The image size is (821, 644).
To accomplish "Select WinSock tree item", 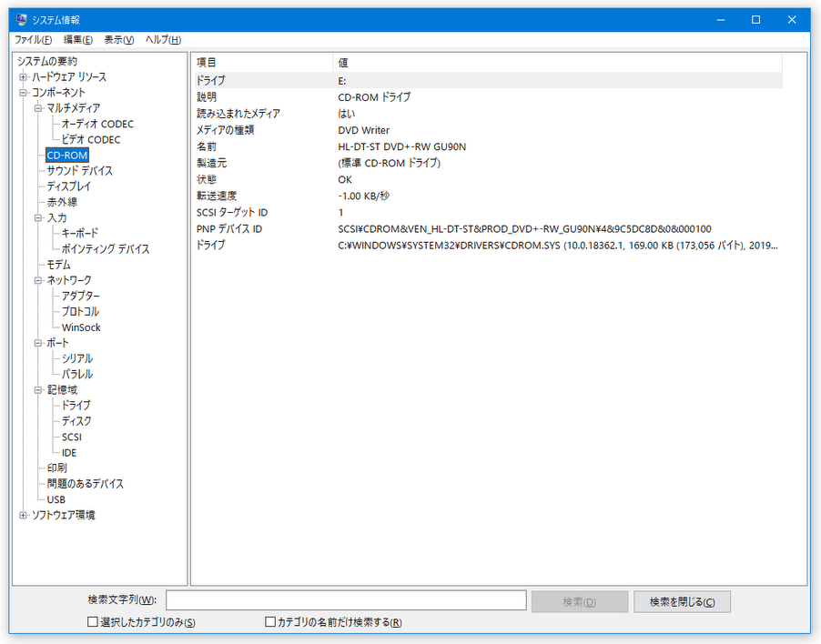I will [81, 327].
